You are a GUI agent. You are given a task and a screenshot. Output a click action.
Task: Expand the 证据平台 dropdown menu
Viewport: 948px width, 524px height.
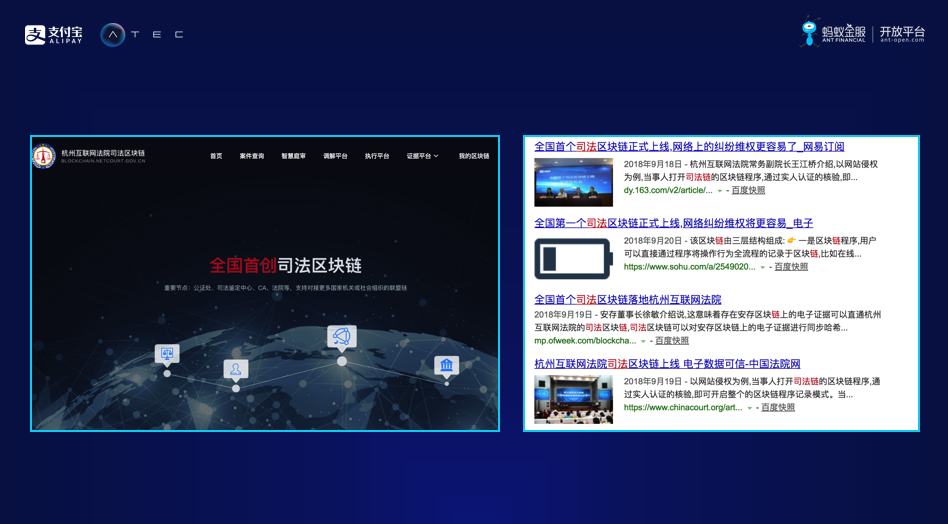pyautogui.click(x=422, y=156)
